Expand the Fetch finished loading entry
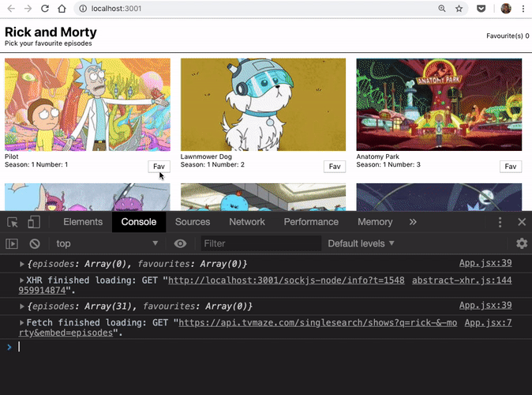 [x=22, y=322]
